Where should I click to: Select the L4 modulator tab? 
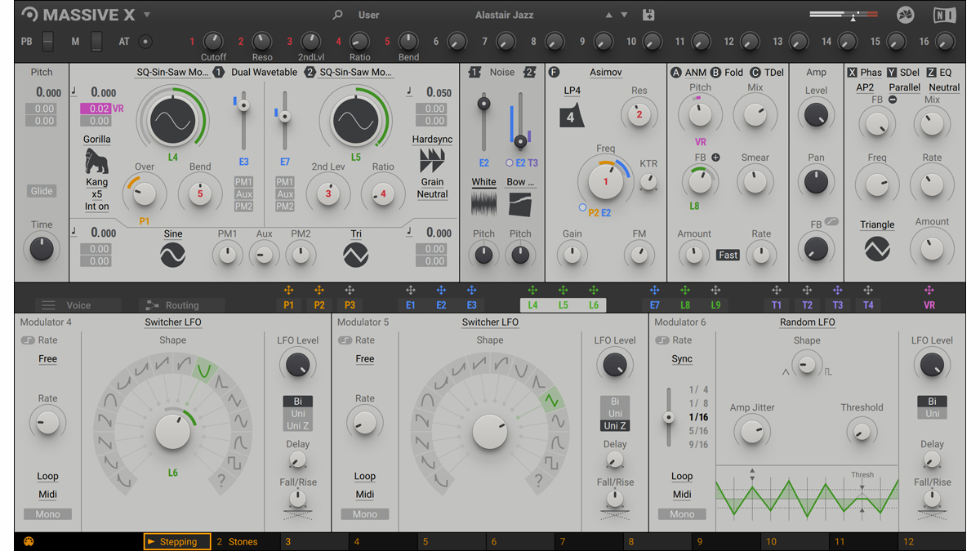(x=532, y=305)
